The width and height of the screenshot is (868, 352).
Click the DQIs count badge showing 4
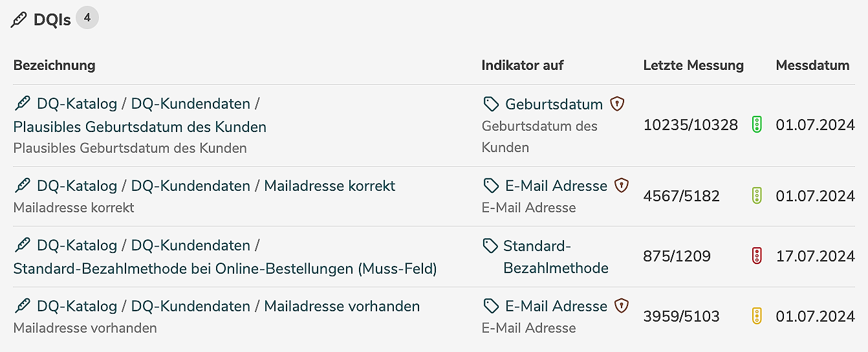coord(87,18)
